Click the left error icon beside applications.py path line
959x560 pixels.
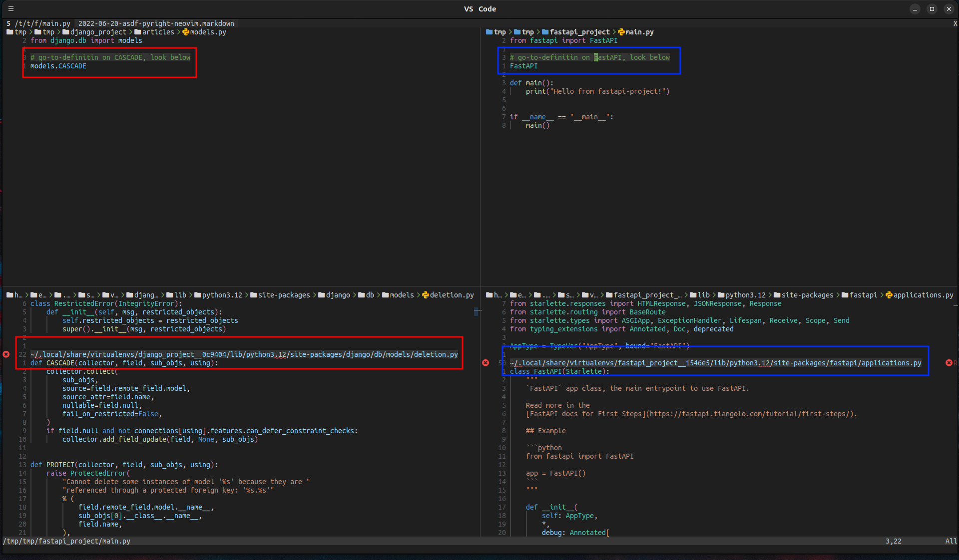pos(485,363)
